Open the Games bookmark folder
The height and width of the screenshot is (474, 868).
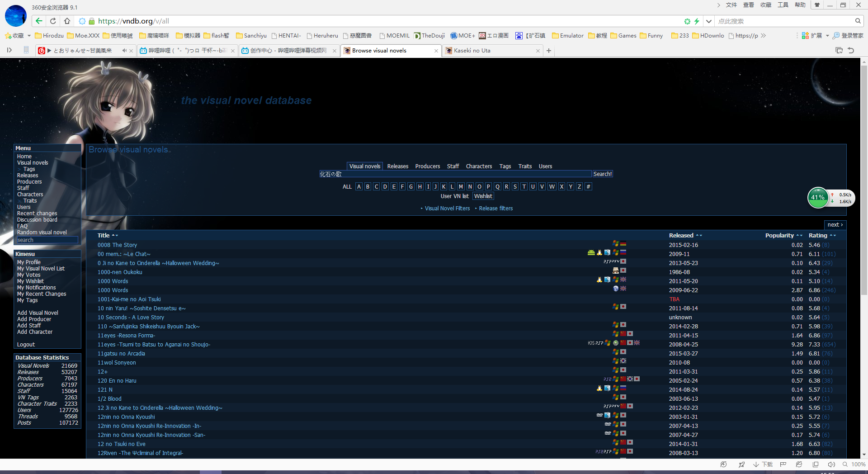tap(623, 36)
